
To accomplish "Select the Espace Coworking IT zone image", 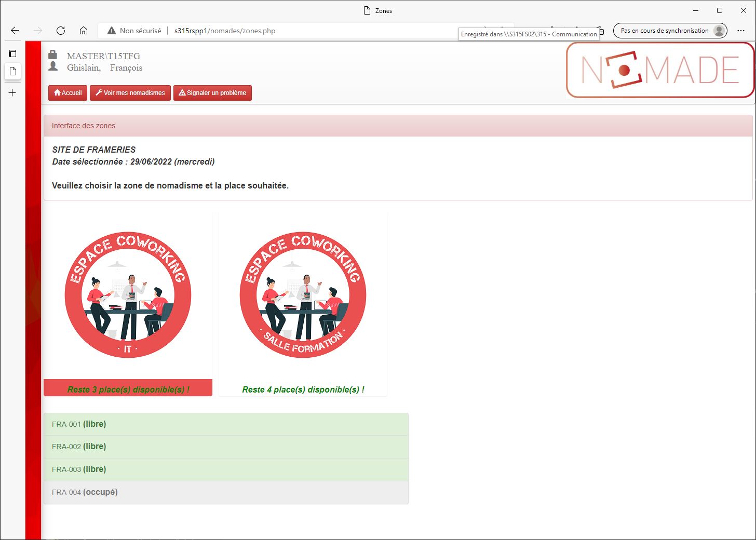I will (128, 295).
